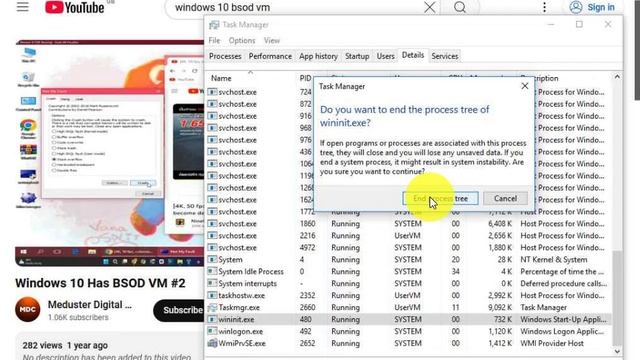Click the Task Manager scrollbar down arrow
Viewport: 640px width, 360px height.
[x=617, y=351]
